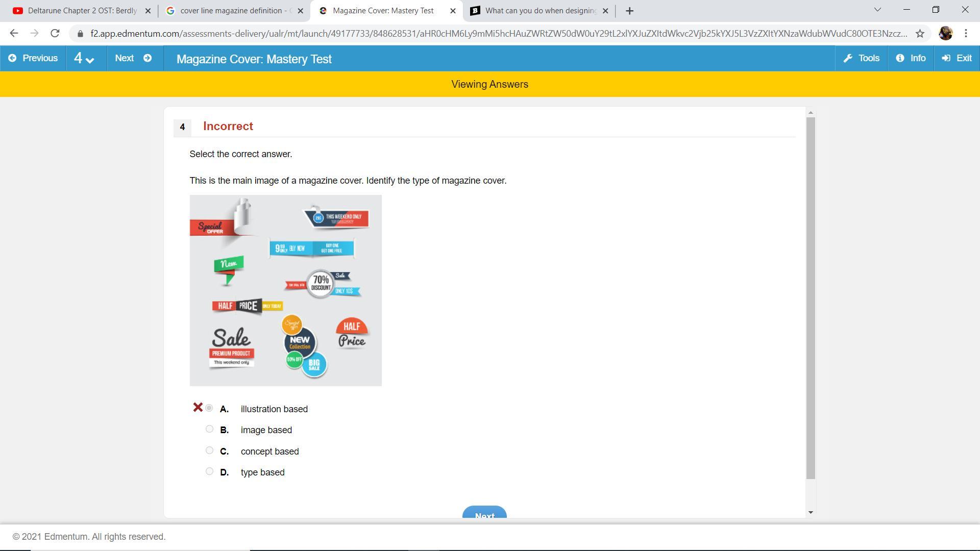Select option B image based
This screenshot has height=551, width=980.
click(209, 429)
